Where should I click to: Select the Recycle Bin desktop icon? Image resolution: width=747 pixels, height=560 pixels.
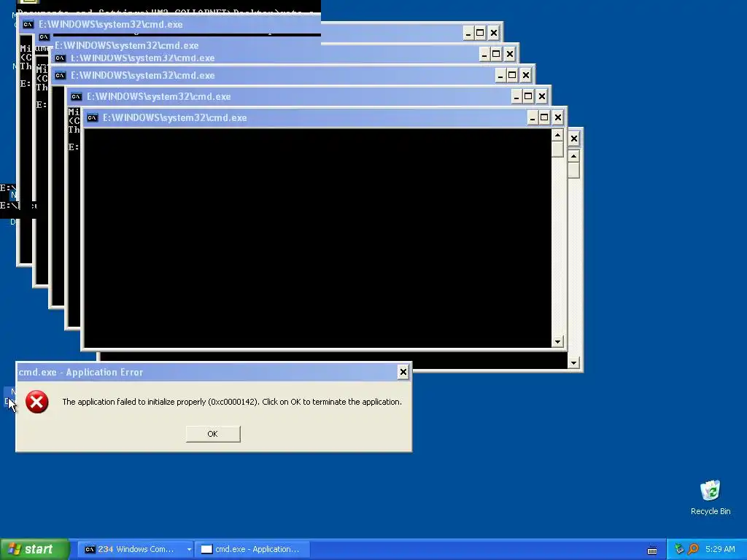click(711, 497)
